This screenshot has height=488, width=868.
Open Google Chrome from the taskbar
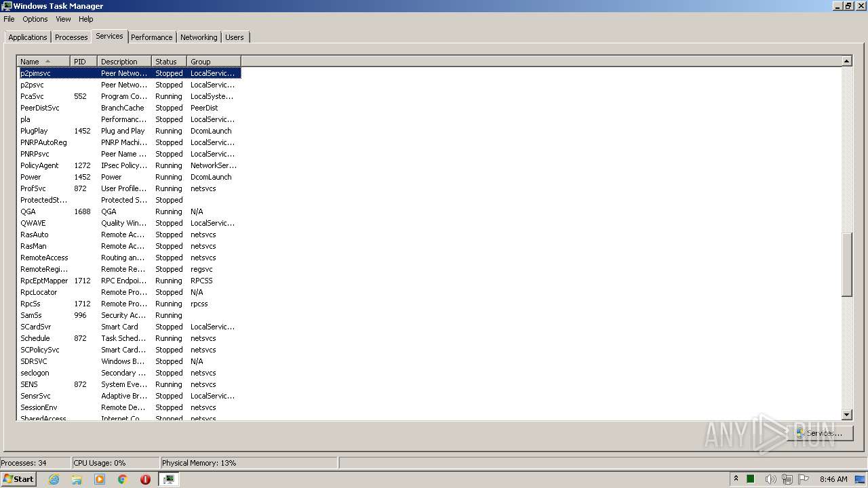pyautogui.click(x=123, y=479)
